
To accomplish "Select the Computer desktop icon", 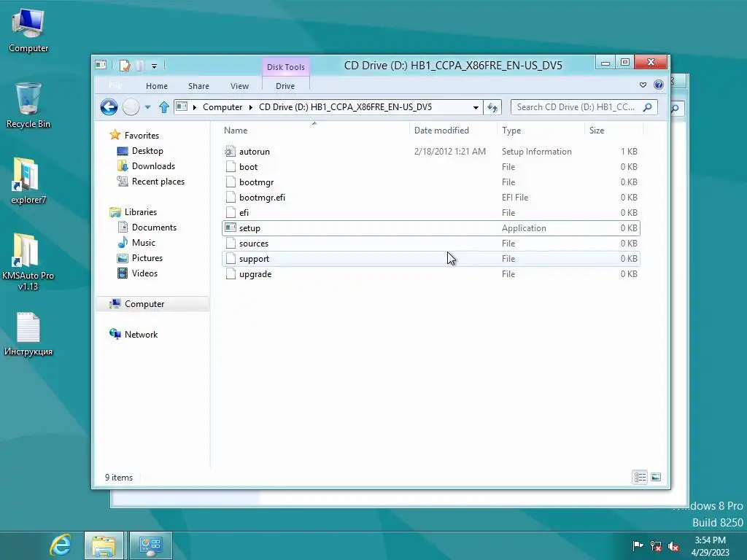I will (x=28, y=31).
